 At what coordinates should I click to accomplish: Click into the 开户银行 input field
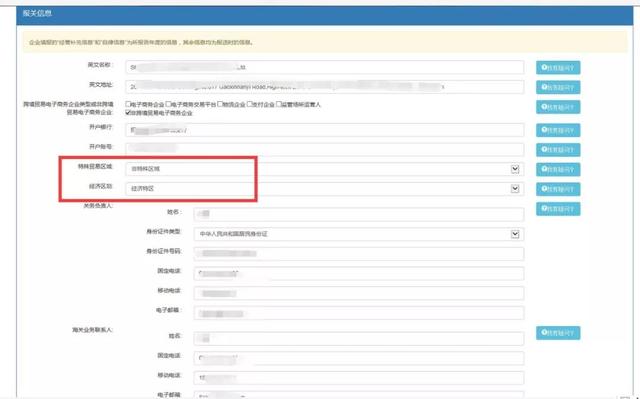tap(324, 130)
